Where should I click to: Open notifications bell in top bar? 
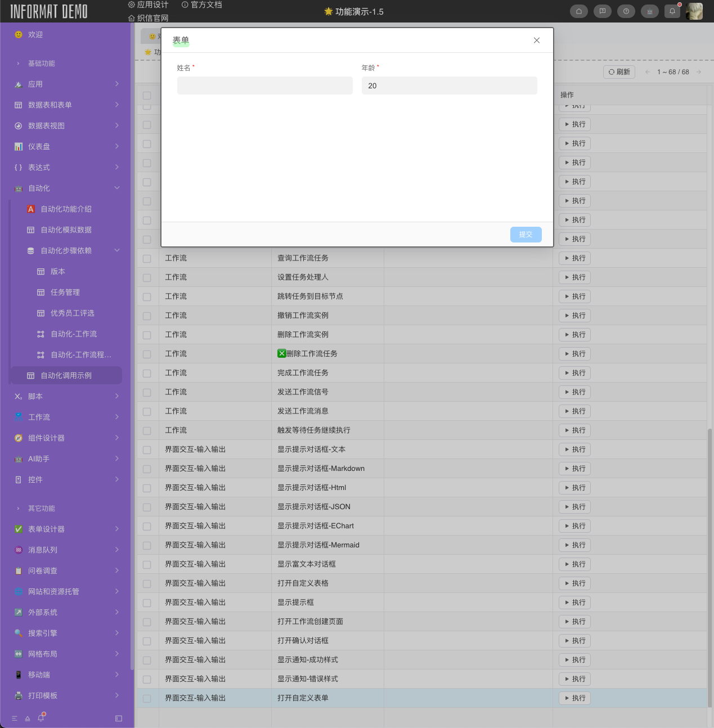point(672,11)
